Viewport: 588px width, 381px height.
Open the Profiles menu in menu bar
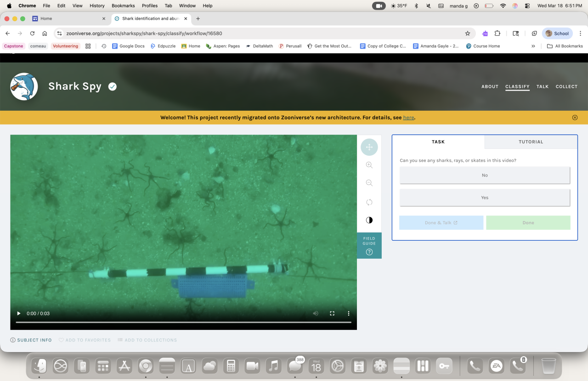(150, 6)
